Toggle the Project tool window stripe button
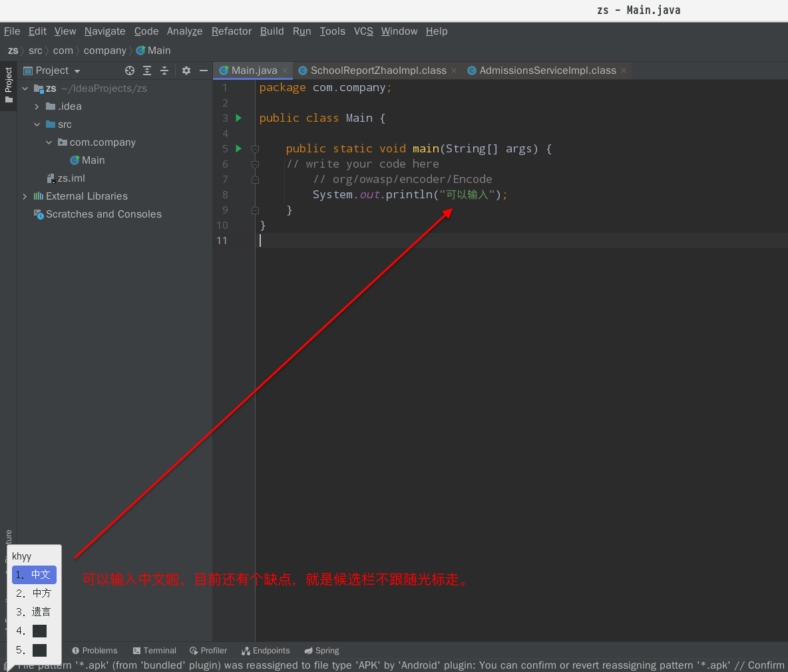The width and height of the screenshot is (788, 672). [9, 85]
